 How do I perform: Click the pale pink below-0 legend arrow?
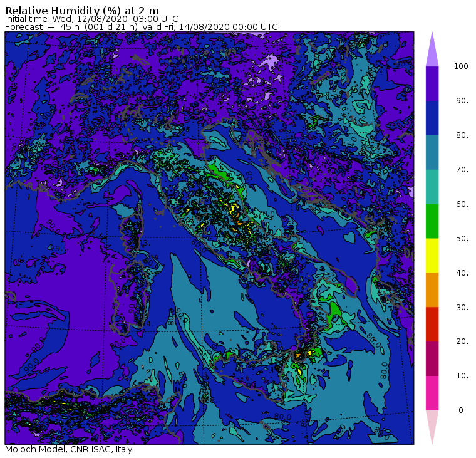(432, 427)
